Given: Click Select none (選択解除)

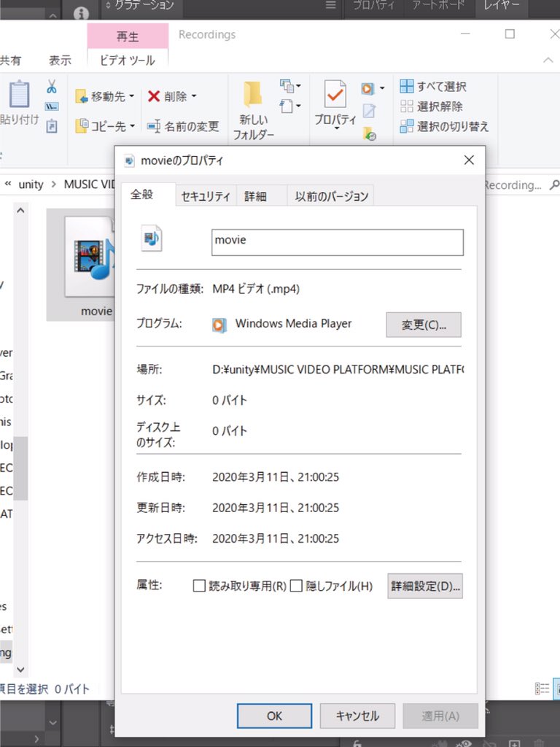Looking at the screenshot, I should click(431, 107).
